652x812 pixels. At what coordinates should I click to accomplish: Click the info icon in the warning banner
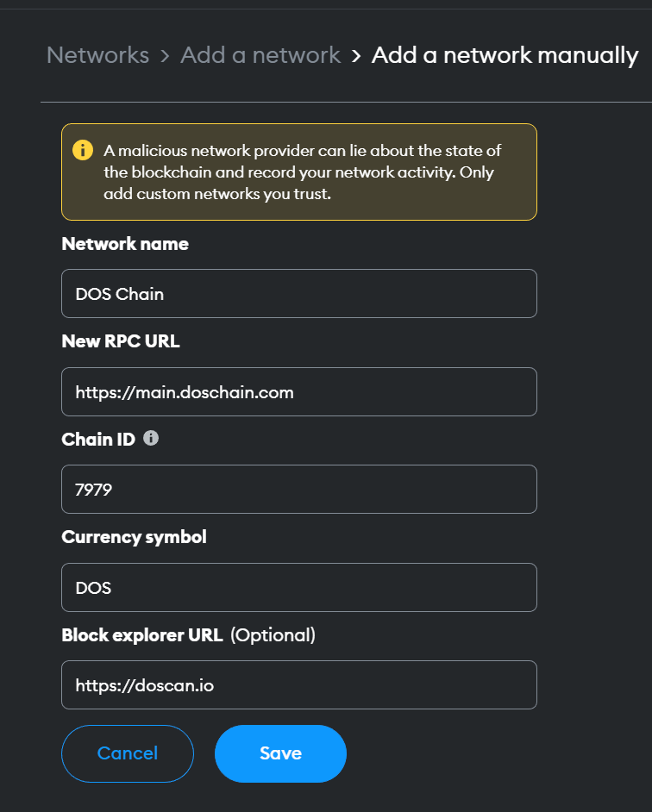tap(83, 149)
